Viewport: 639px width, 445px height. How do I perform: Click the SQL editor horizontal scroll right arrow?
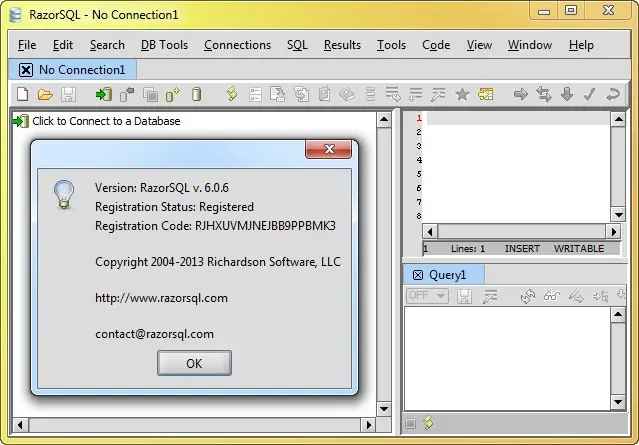pos(613,231)
